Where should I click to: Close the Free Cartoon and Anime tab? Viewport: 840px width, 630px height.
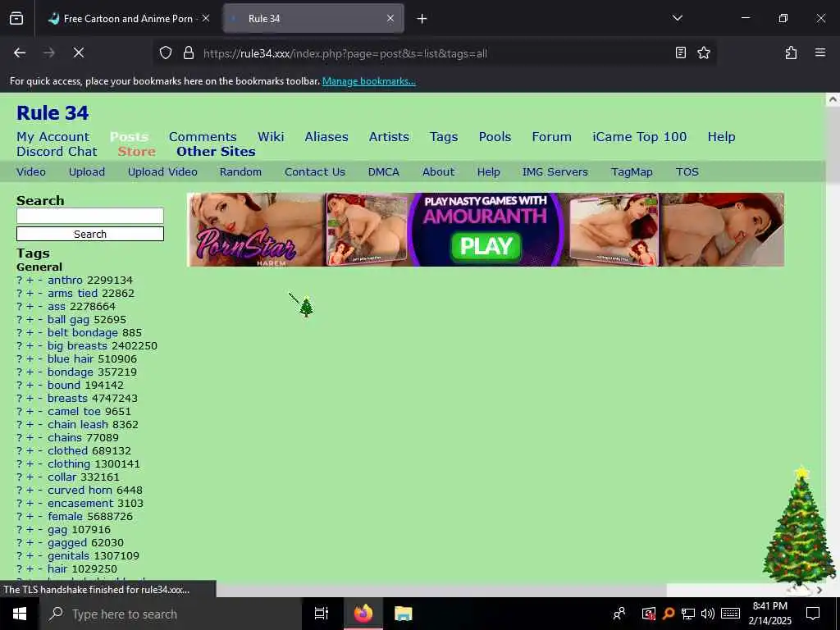[x=206, y=18]
